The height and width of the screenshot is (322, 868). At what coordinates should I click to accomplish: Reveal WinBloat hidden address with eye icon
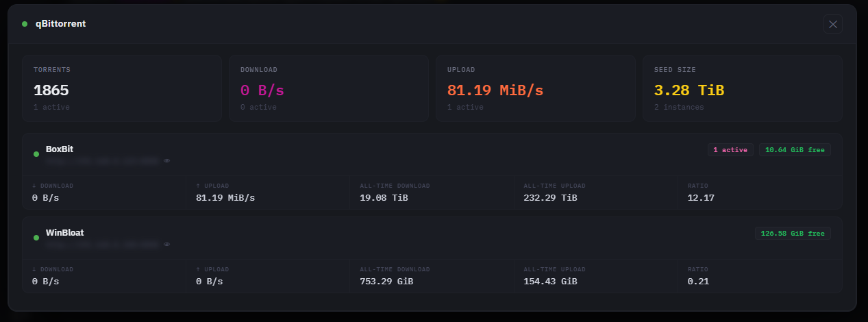coord(166,244)
